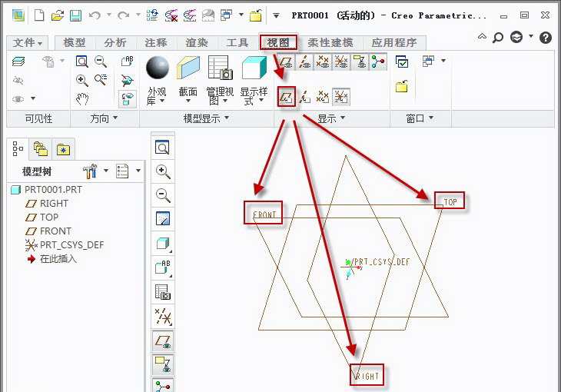
Task: Click Zoom Out in graphics toolbar
Action: pos(163,194)
